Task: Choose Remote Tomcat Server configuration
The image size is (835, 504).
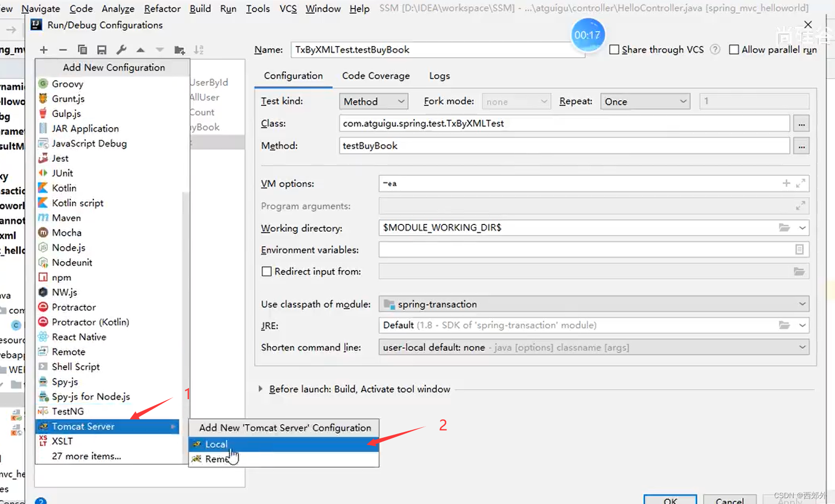Action: coord(284,459)
